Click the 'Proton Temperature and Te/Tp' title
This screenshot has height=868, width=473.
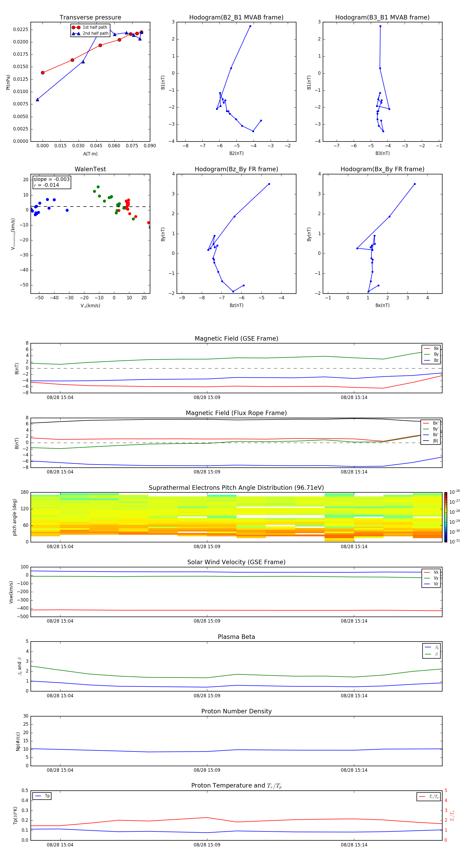point(236,786)
